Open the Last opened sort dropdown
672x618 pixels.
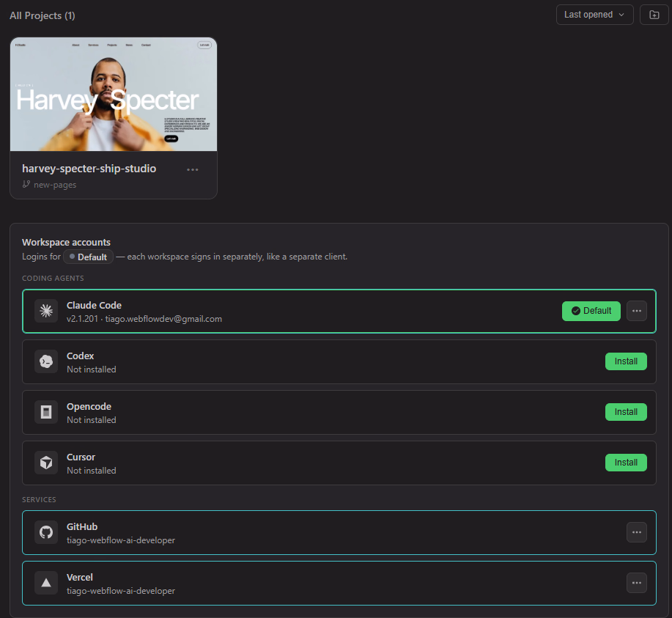click(594, 15)
